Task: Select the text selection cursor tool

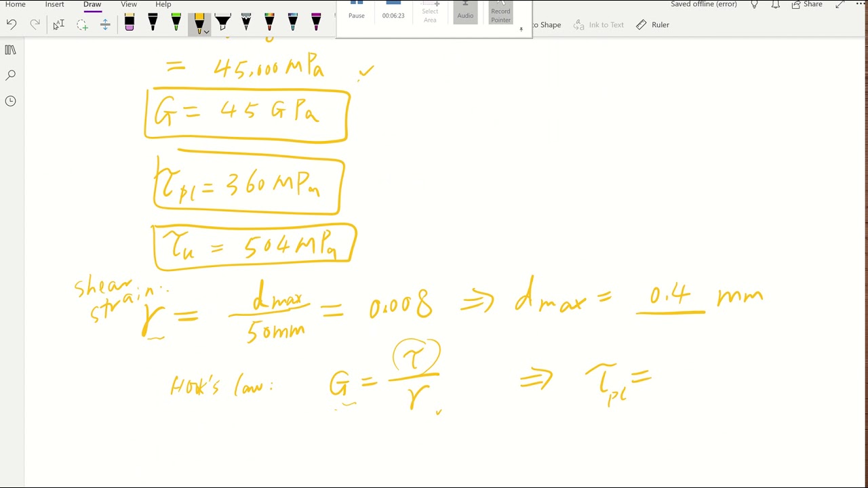Action: click(58, 25)
